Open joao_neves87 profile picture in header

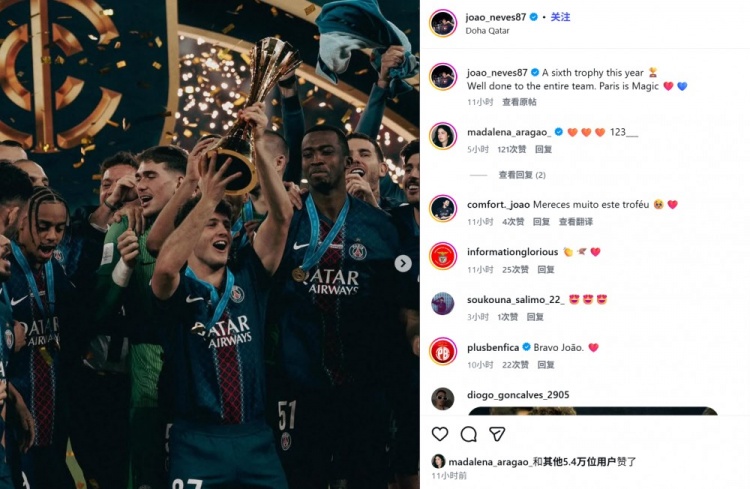pos(442,23)
